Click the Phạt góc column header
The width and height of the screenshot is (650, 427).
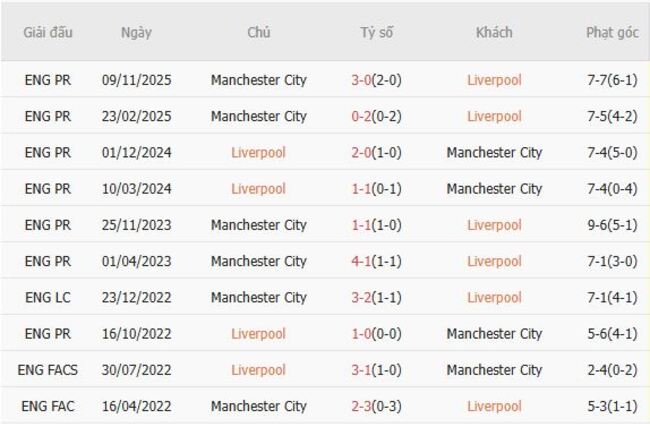pos(612,32)
